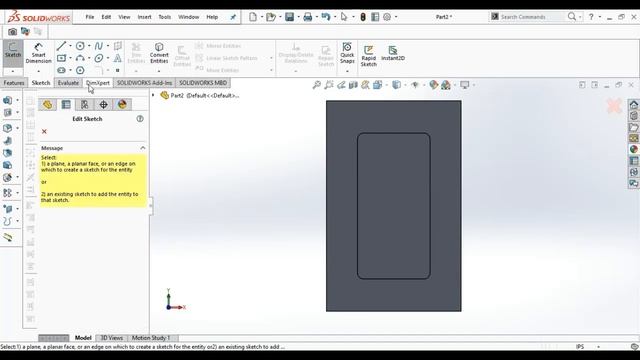Click the Save icon in title toolbar
This screenshot has width=640, height=360.
coord(289,17)
